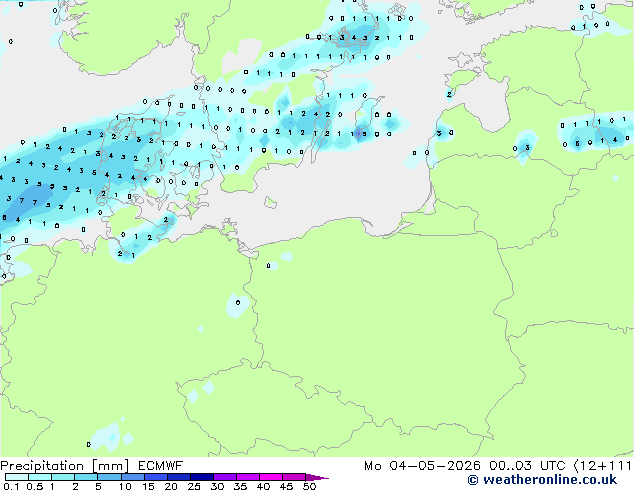Pick the 10–15 mm legend color swatch
This screenshot has width=634, height=490.
point(132,477)
